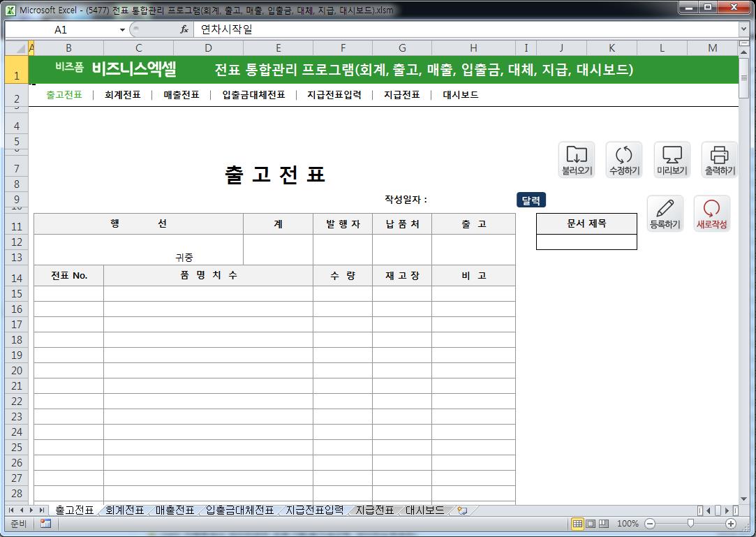Click the Name Box showing A1
The height and width of the screenshot is (537, 756).
click(61, 30)
